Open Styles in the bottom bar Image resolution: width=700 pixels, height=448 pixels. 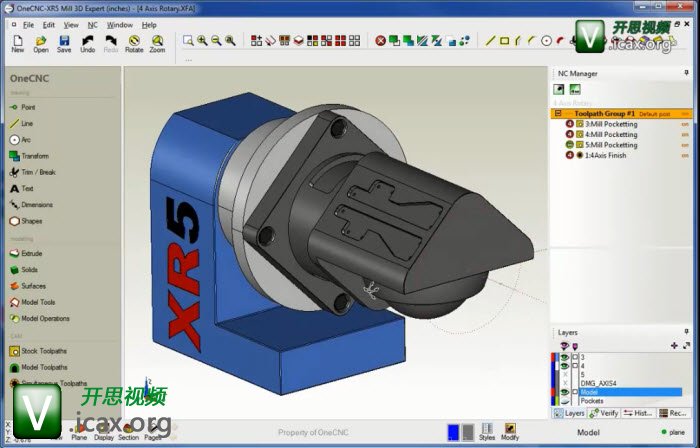486,432
